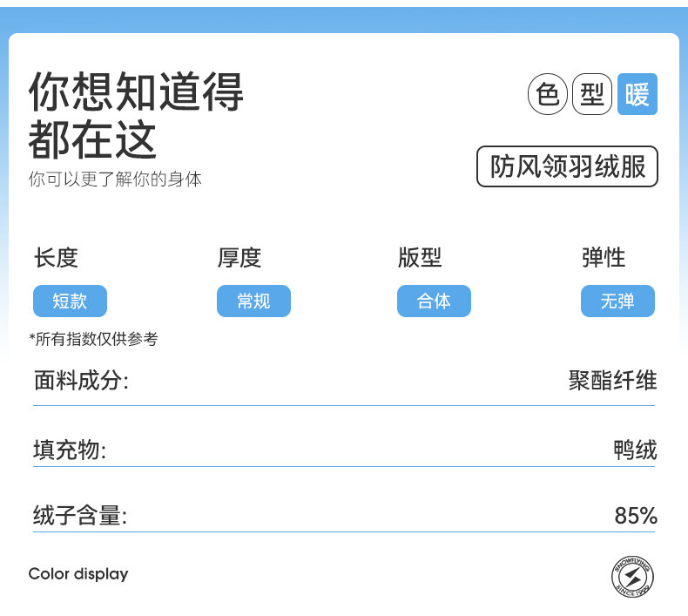Click the 防风领羽绒服 label box
The width and height of the screenshot is (688, 616).
(567, 166)
